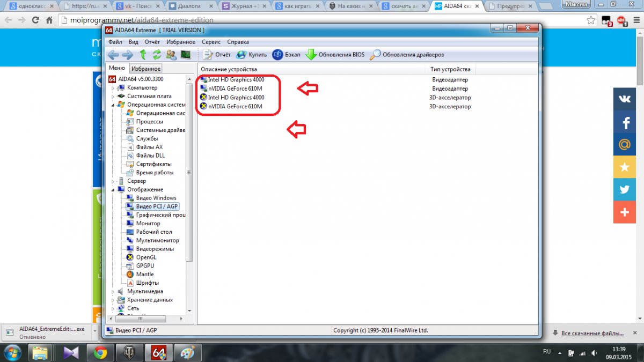This screenshot has width=644, height=362.
Task: Open the green monitor diagnostics icon
Action: point(185,55)
